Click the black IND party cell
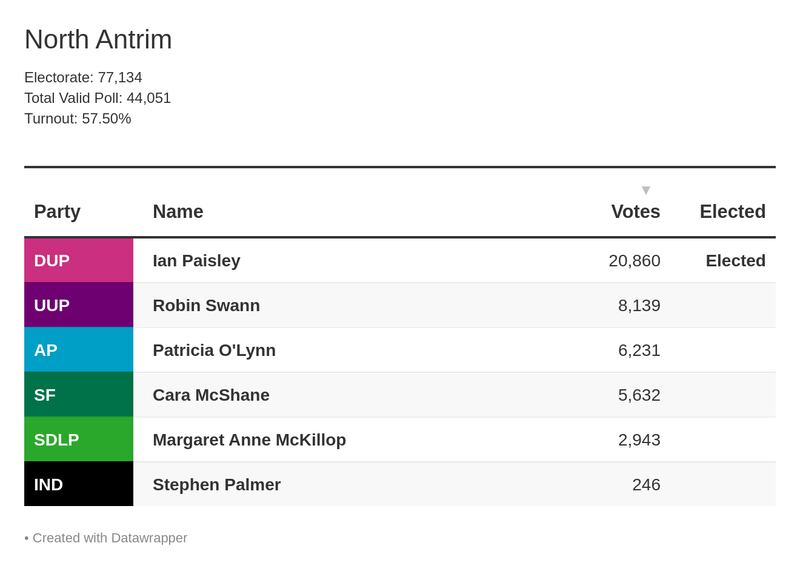The height and width of the screenshot is (569, 800). pyautogui.click(x=78, y=484)
